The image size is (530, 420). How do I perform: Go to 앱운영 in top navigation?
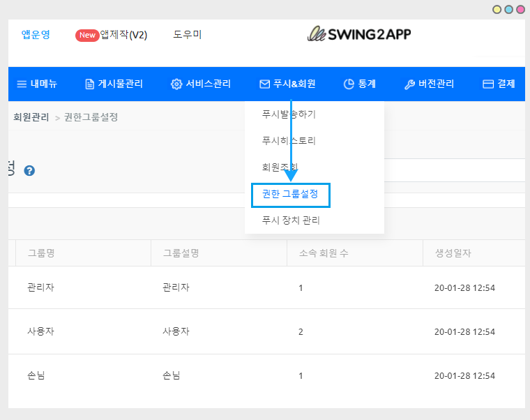pos(36,34)
